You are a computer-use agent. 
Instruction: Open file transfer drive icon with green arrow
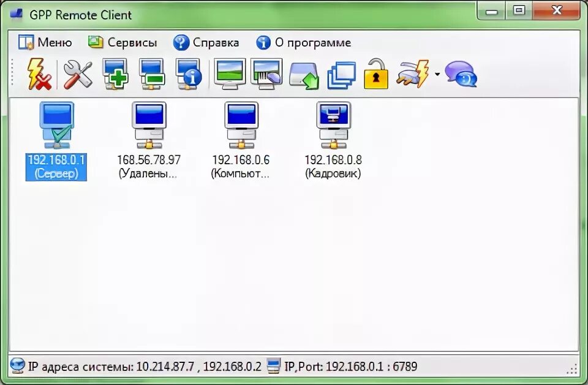(304, 76)
